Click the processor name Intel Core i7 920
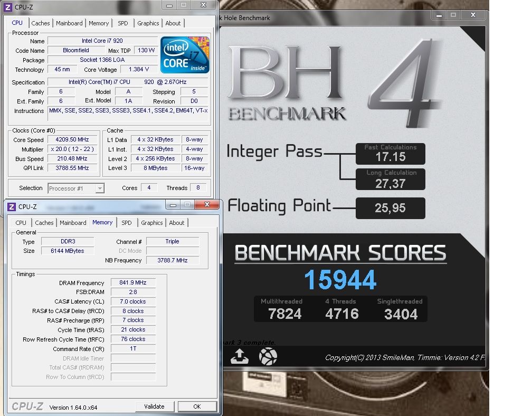Screen dimensions: 532x416 point(102,41)
